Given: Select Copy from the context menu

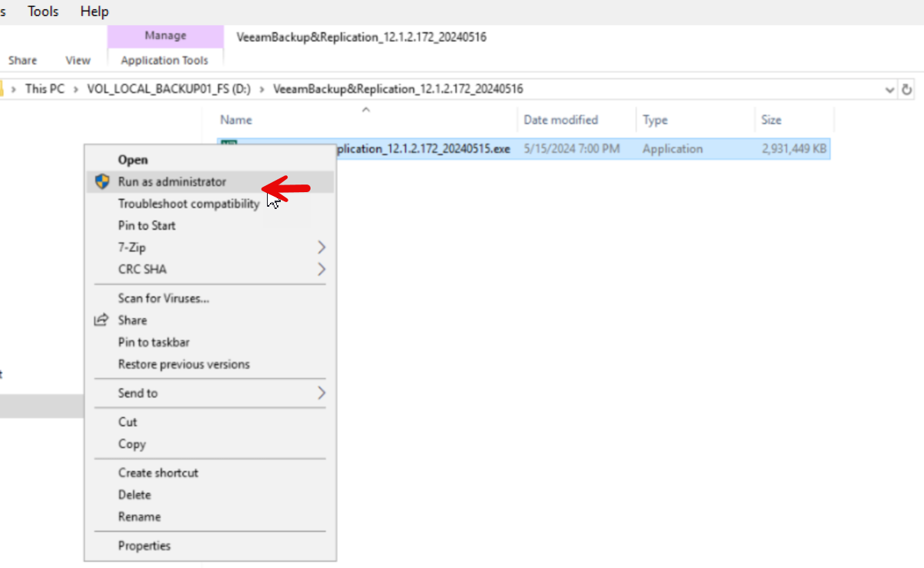Looking at the screenshot, I should 210,444.
